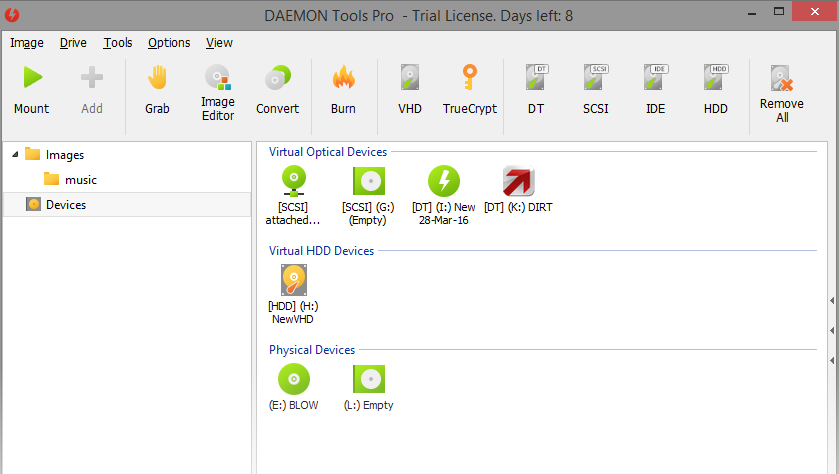Click the green Mount play icon
The height and width of the screenshot is (474, 839).
pyautogui.click(x=32, y=78)
